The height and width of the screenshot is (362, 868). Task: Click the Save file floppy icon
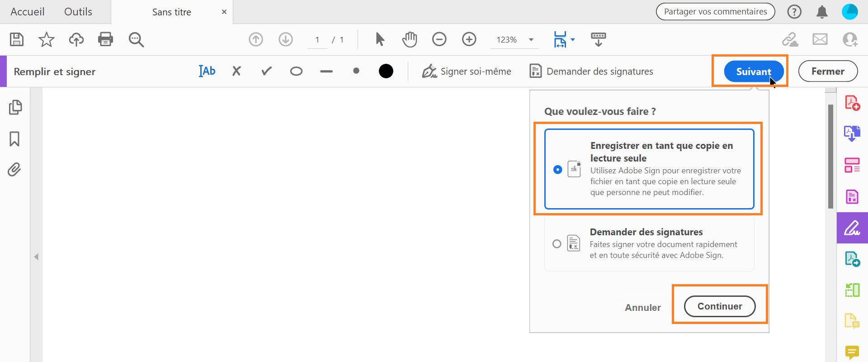(17, 39)
